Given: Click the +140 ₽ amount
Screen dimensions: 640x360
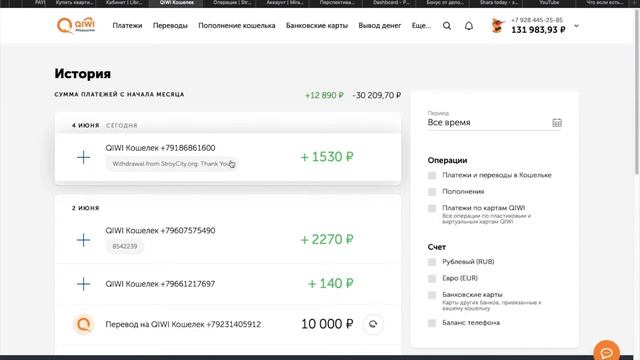Looking at the screenshot, I should pos(331,283).
